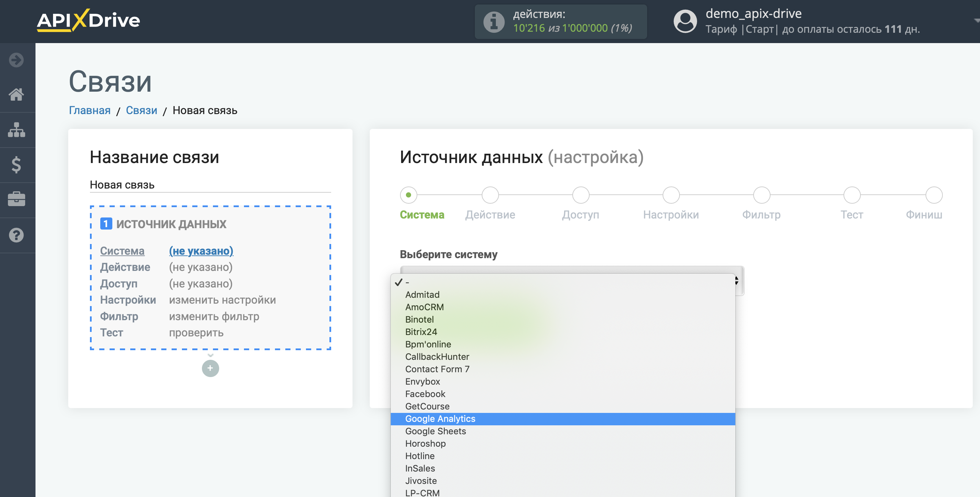Choose Hotline from the system list
The height and width of the screenshot is (497, 980).
click(x=563, y=456)
